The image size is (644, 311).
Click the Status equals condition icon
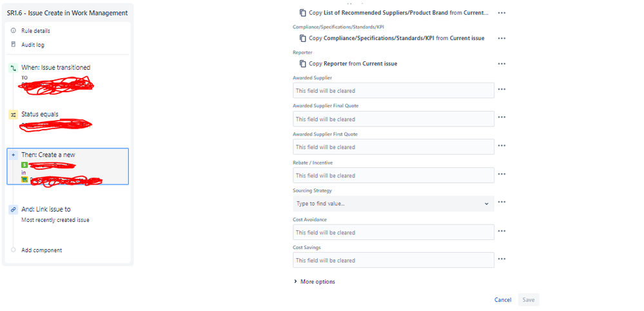(13, 115)
